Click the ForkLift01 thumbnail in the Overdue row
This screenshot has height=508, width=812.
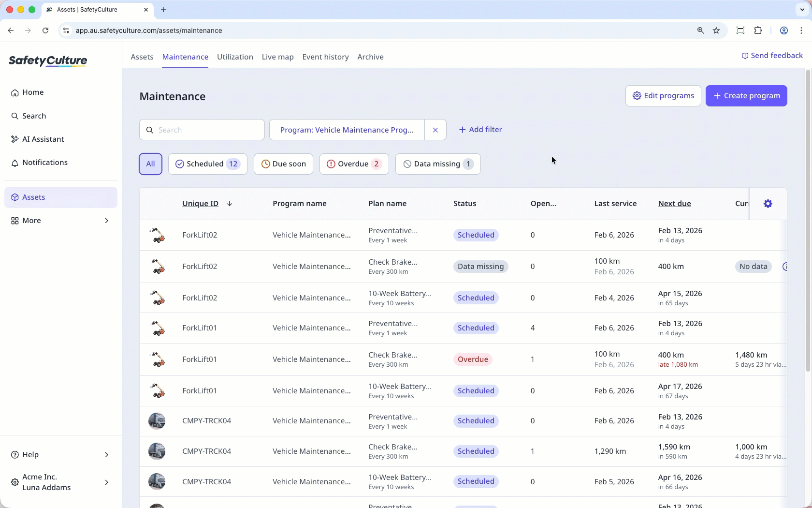(x=157, y=359)
